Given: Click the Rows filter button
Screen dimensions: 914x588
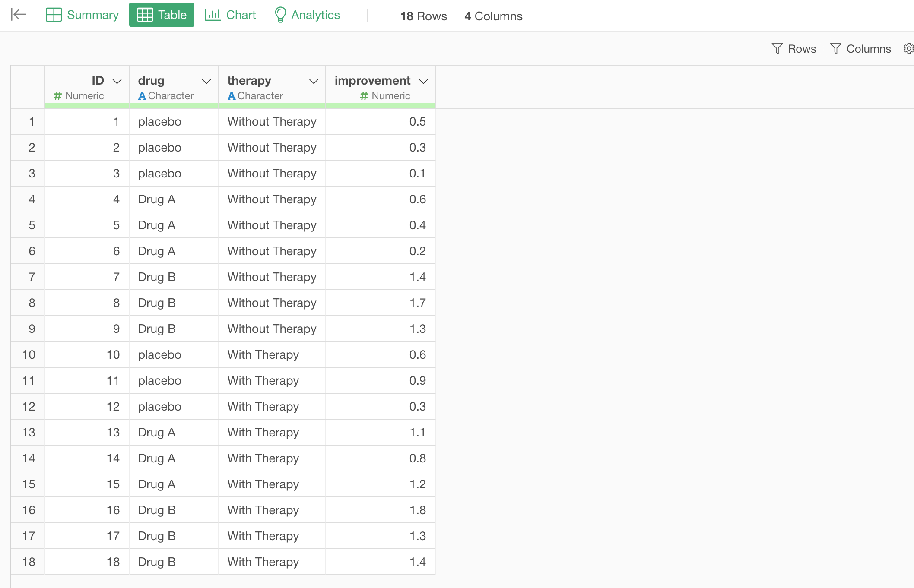Looking at the screenshot, I should [x=793, y=49].
